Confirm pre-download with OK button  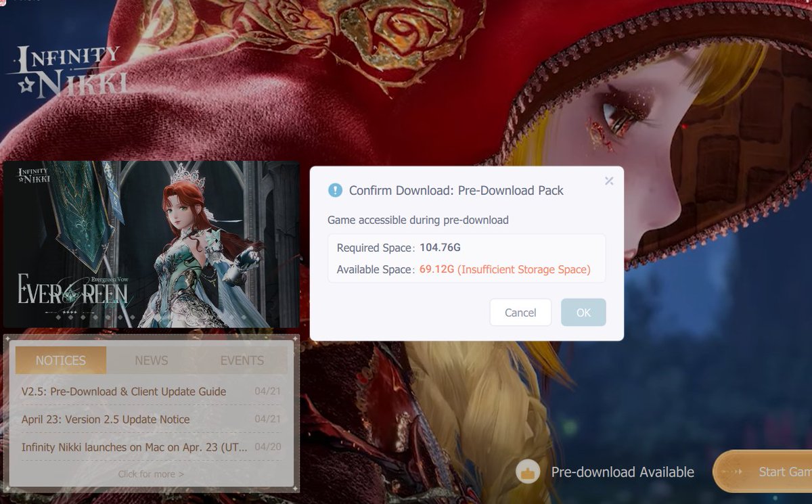click(583, 313)
